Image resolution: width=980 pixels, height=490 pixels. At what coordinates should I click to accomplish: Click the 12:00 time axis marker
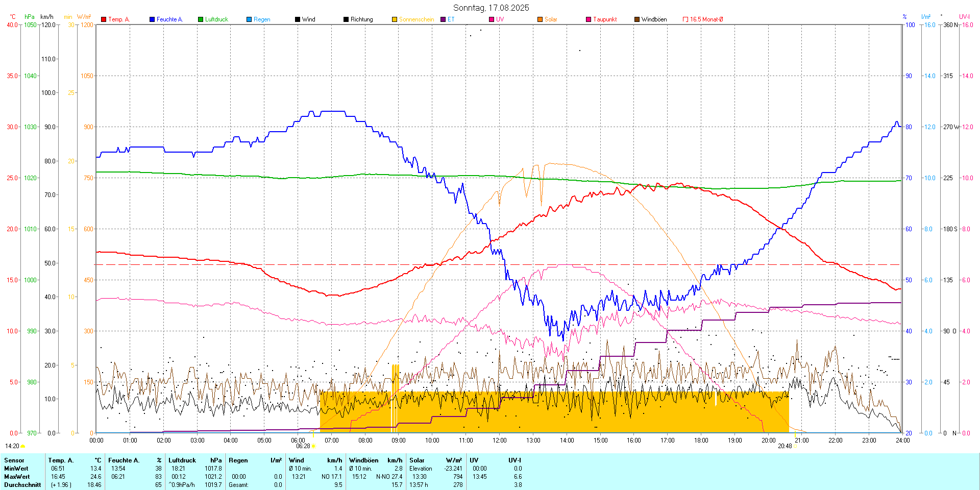499,440
